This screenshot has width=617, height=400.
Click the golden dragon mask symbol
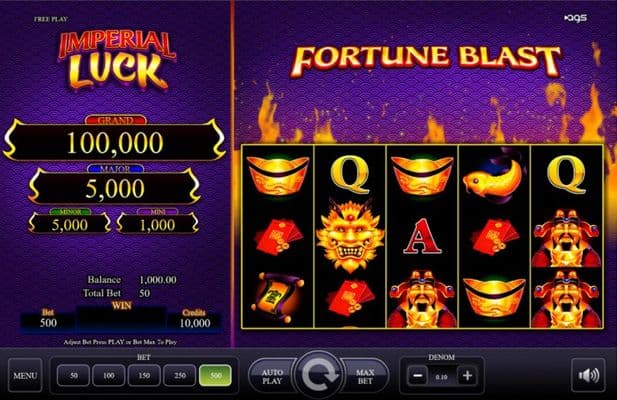(x=350, y=236)
